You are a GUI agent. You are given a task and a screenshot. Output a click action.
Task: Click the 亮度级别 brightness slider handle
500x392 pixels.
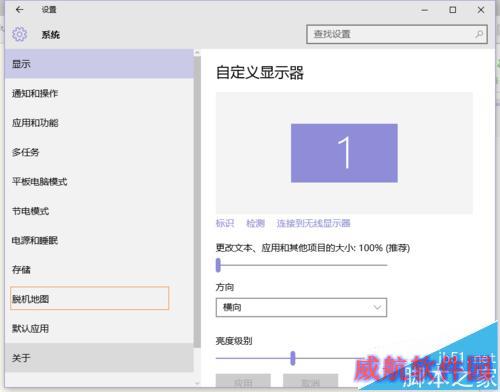[293, 358]
